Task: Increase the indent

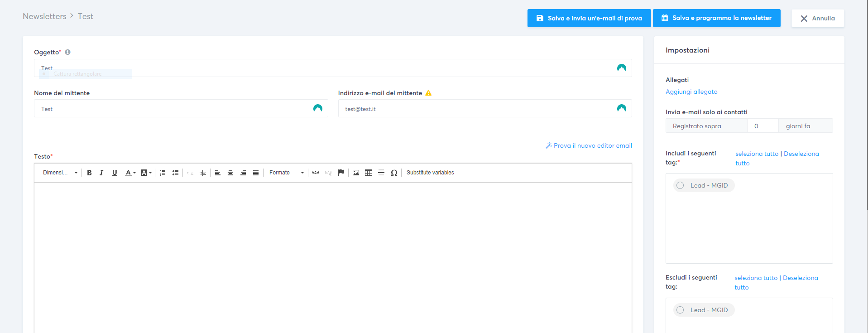Action: [x=203, y=173]
